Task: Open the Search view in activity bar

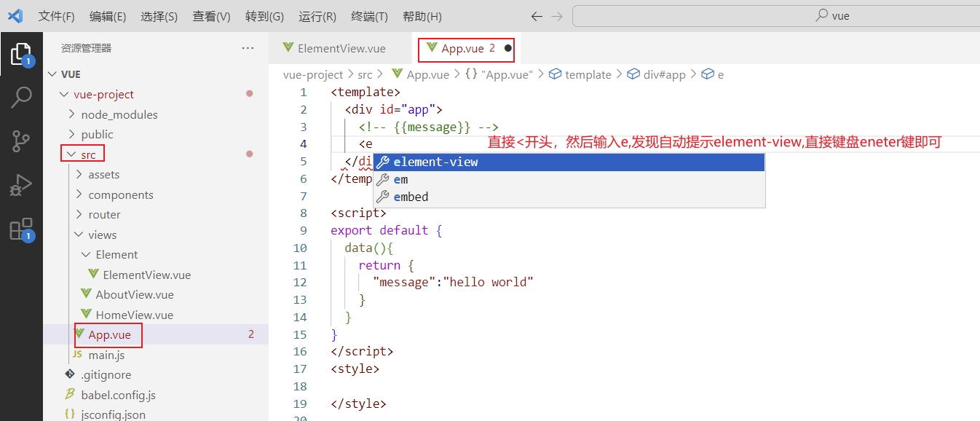Action: point(21,97)
